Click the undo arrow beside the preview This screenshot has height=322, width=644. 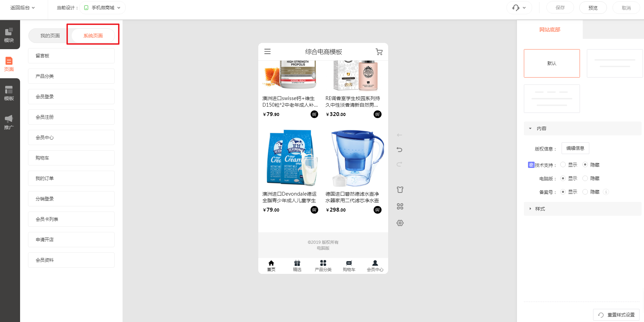(400, 150)
